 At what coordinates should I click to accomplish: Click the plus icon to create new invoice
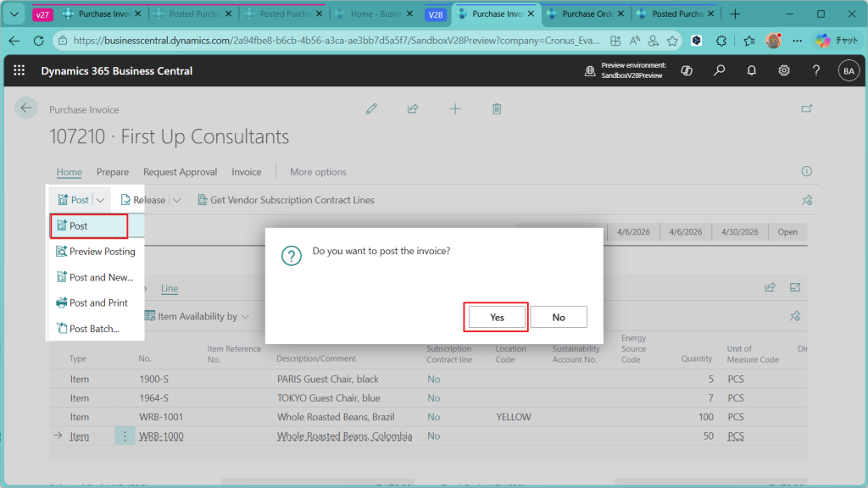coord(455,108)
